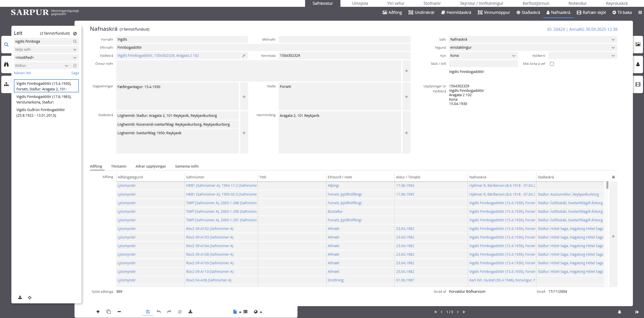Click the plus icon to add new record
The image size is (644, 318).
[x=98, y=312]
